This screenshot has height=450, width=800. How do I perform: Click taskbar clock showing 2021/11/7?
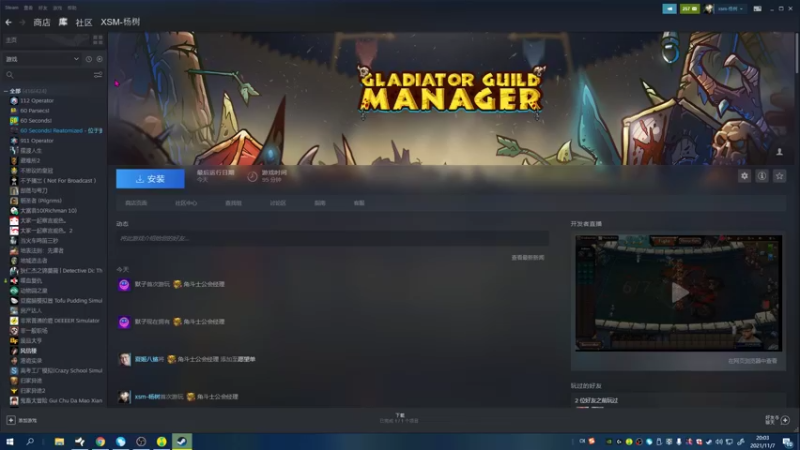tap(762, 442)
